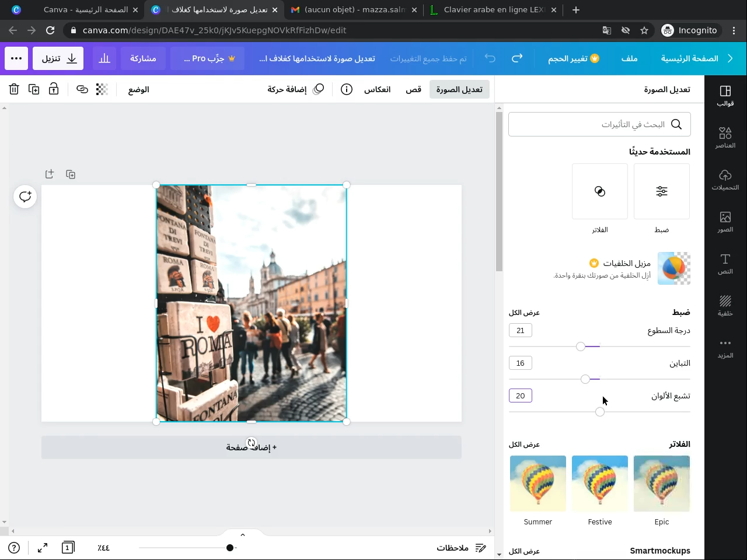Click the info circle icon in toolbar
The height and width of the screenshot is (560, 747).
[347, 89]
